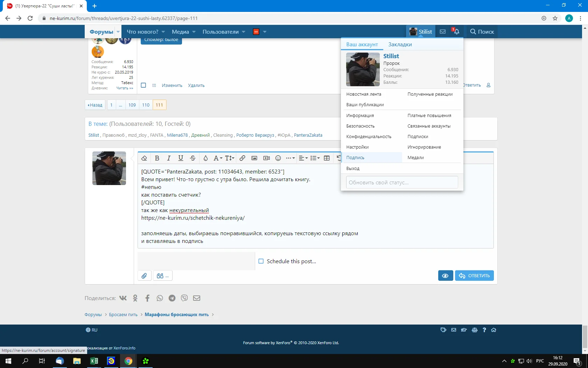Image resolution: width=588 pixels, height=368 pixels.
Task: Click the footer tags icon
Action: [443, 330]
